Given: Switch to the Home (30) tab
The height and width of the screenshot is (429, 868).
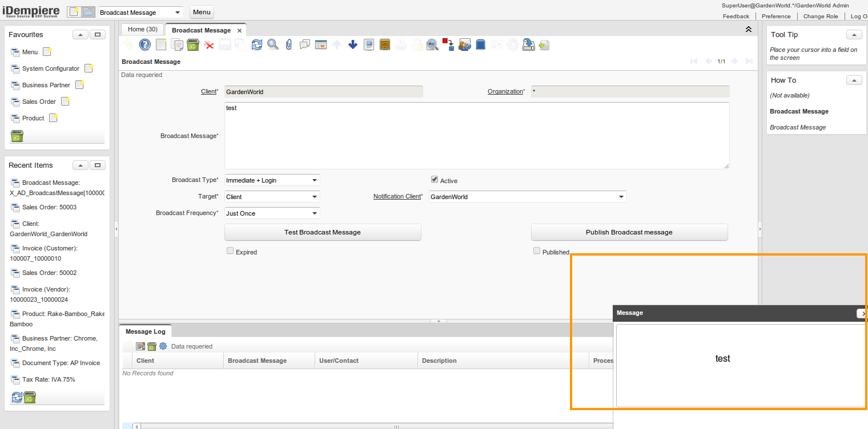Looking at the screenshot, I should pos(142,30).
